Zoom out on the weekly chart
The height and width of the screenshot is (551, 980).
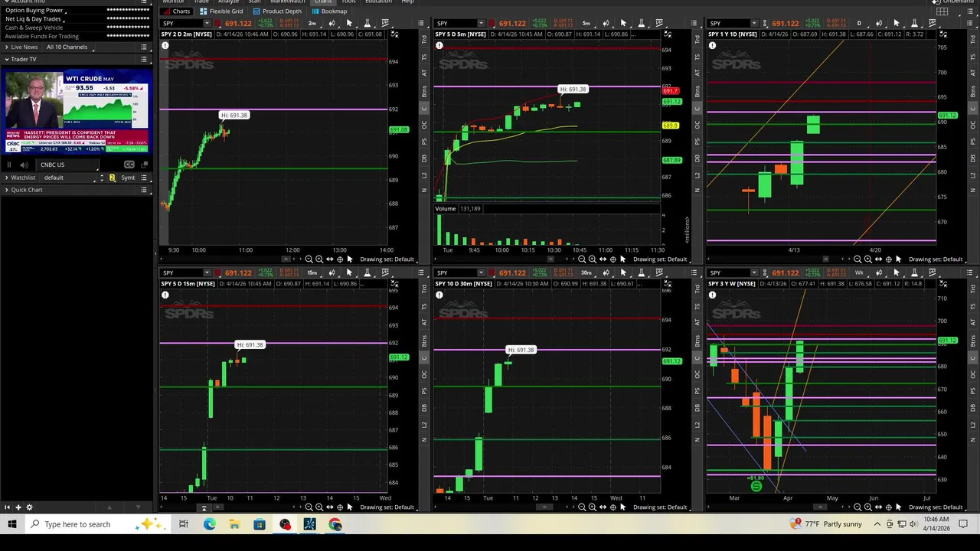(x=857, y=507)
